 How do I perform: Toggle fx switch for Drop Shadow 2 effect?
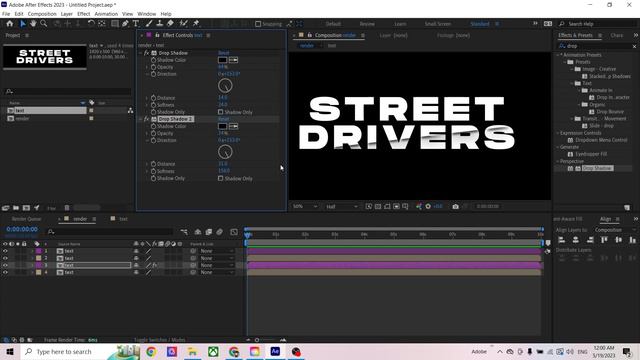pos(147,119)
